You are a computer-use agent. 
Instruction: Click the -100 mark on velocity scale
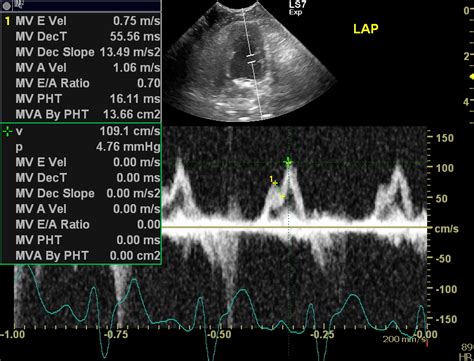445,289
